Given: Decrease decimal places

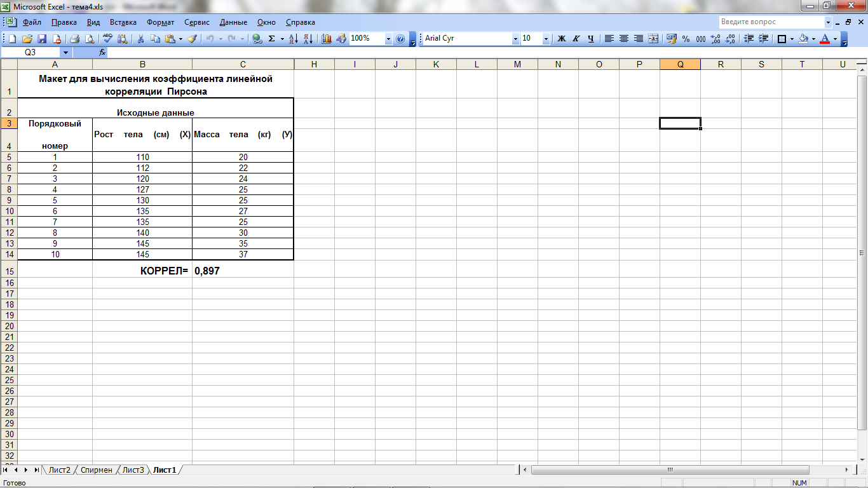Looking at the screenshot, I should [730, 39].
